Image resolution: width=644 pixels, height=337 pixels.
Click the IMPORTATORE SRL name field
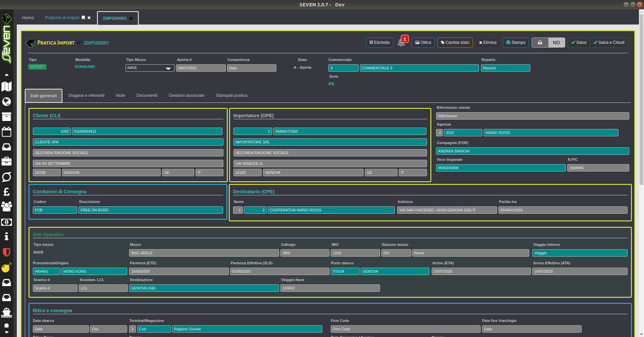click(x=330, y=142)
